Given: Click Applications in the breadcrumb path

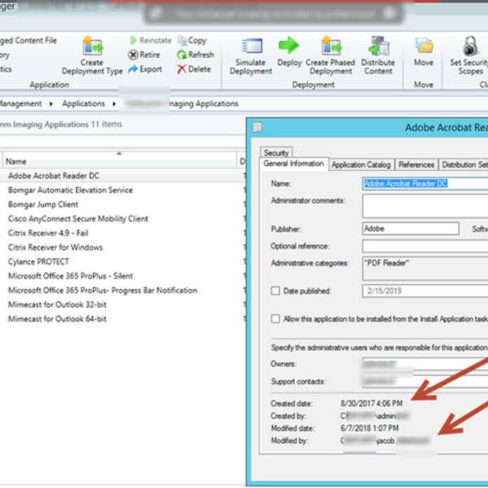Looking at the screenshot, I should pyautogui.click(x=83, y=104).
